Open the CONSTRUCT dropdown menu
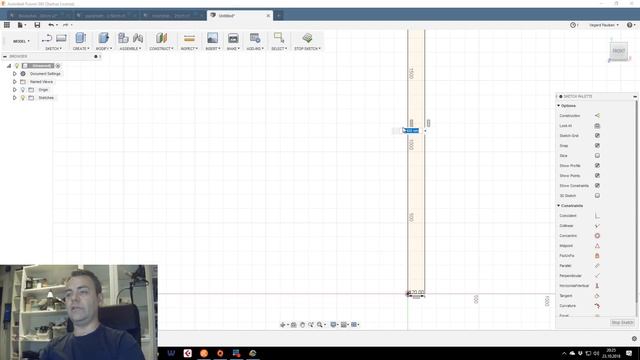The width and height of the screenshot is (640, 360). tap(161, 49)
